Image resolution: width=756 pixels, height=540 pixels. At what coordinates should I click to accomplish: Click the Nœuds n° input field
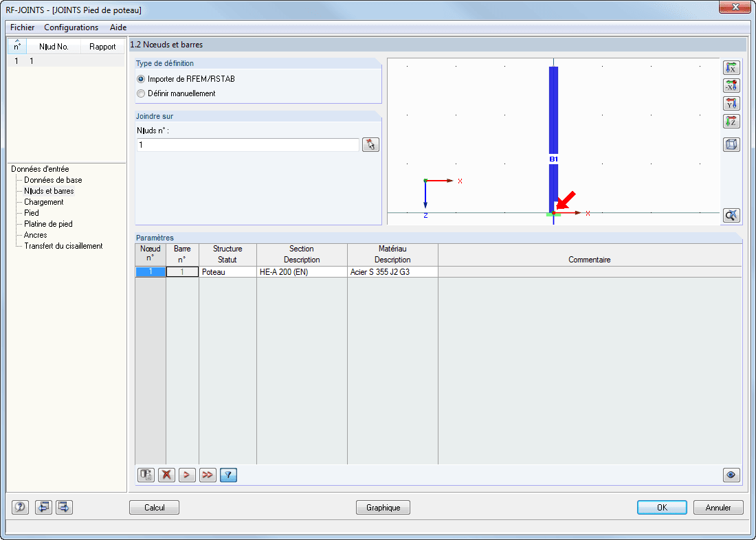(248, 145)
